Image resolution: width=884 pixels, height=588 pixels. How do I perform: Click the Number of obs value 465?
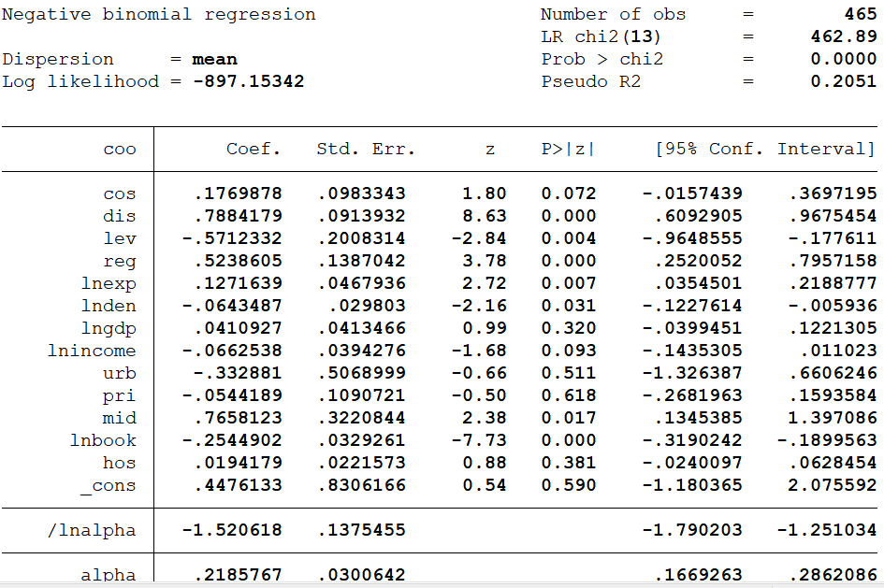pyautogui.click(x=861, y=14)
